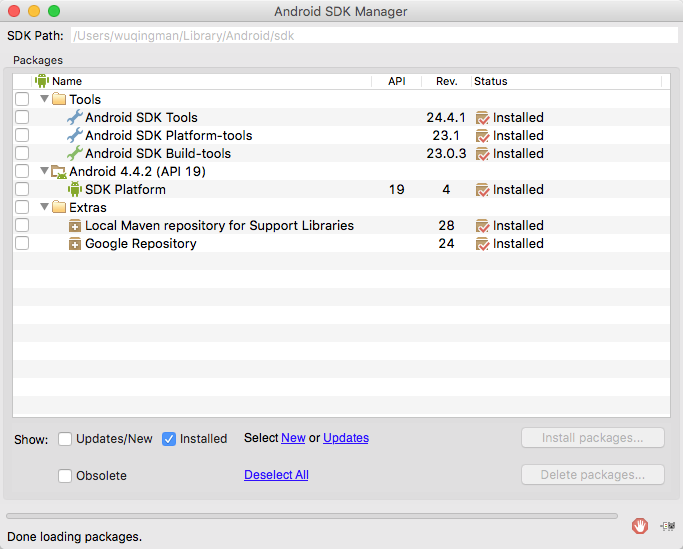Click the Extras folder icon

(x=59, y=207)
